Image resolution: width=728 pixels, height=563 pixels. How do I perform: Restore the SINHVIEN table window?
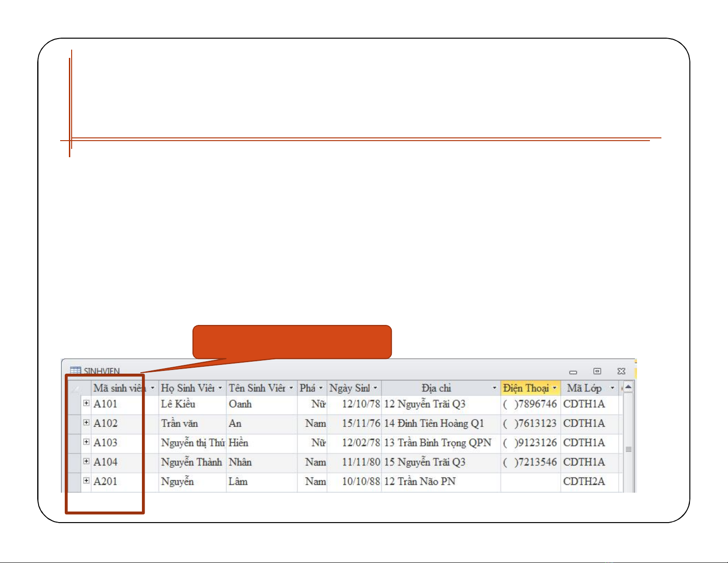597,371
